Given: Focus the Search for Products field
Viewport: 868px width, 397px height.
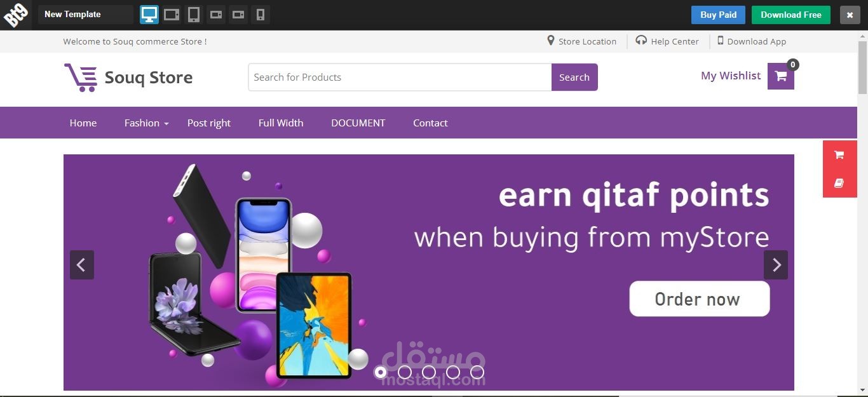Looking at the screenshot, I should (x=400, y=77).
